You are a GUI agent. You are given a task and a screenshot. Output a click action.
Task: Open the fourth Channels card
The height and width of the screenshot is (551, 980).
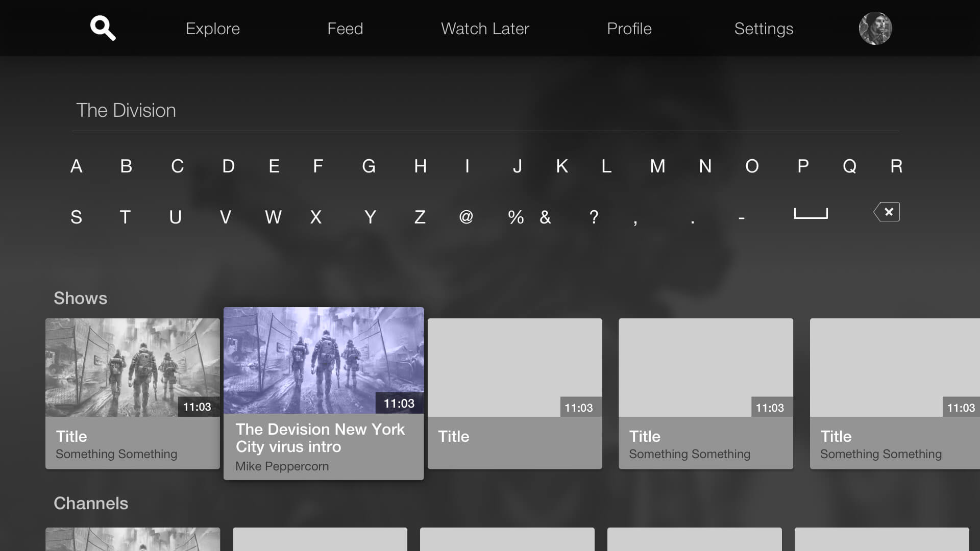(x=695, y=539)
